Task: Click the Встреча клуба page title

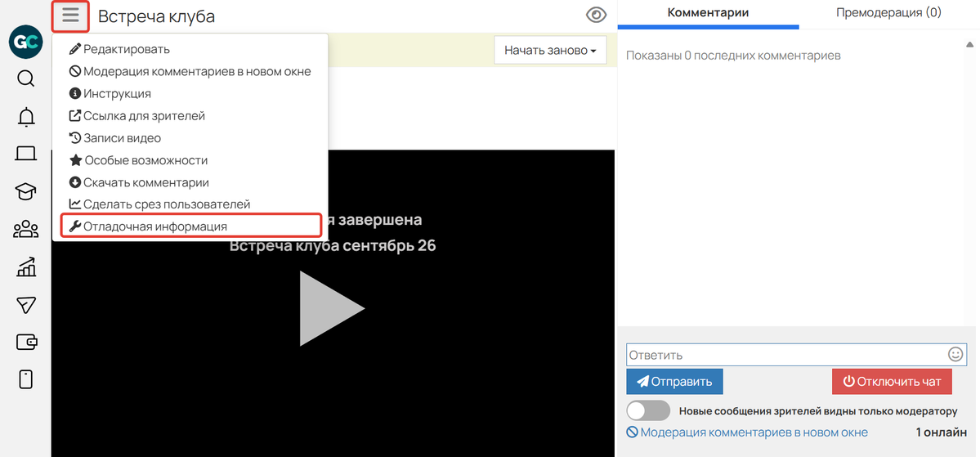Action: pyautogui.click(x=156, y=16)
